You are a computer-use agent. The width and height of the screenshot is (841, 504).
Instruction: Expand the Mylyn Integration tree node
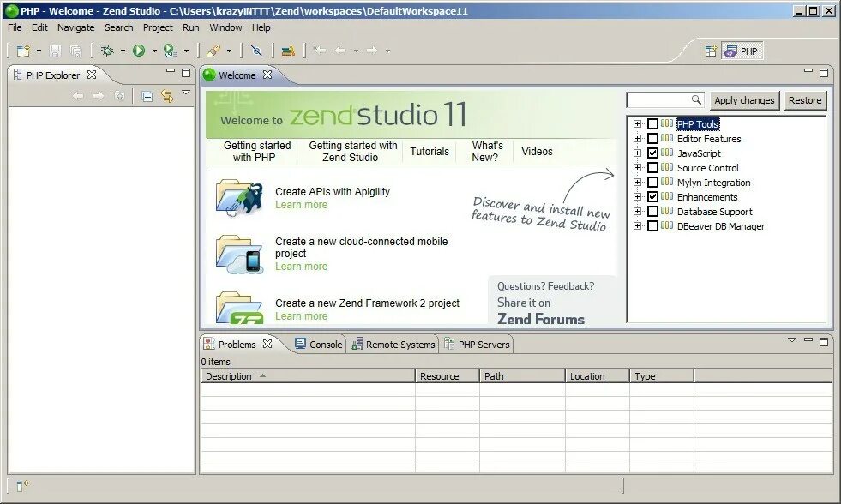[x=637, y=183]
